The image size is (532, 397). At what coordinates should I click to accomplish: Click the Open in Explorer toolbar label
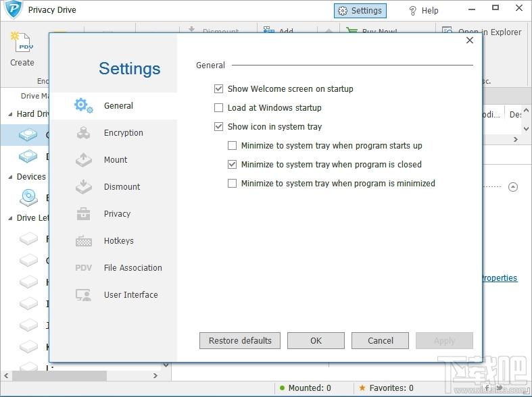(490, 32)
